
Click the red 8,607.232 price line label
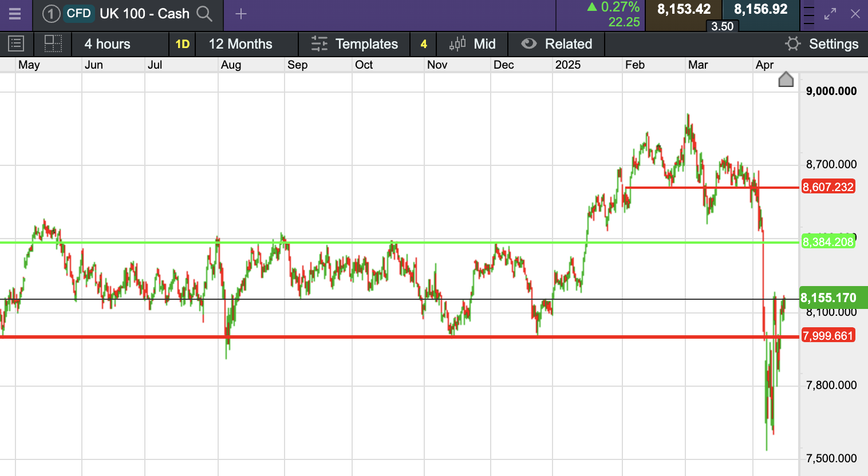click(x=828, y=187)
